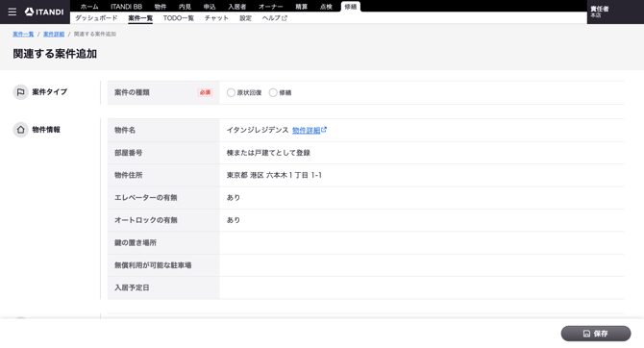Click the イタンジレジデンス property name

tap(258, 130)
